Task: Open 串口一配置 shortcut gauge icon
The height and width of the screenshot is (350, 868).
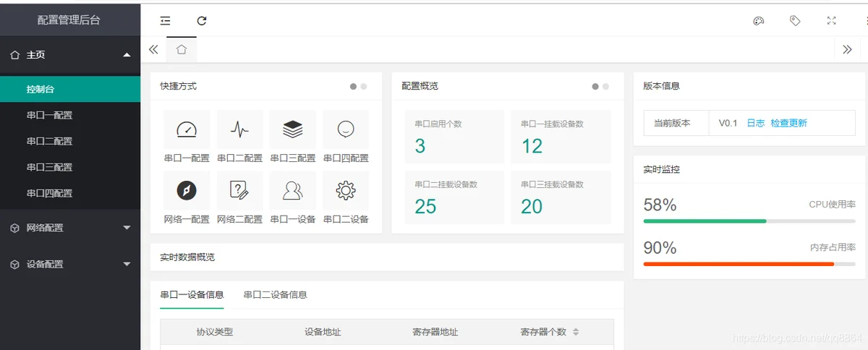Action: coord(187,129)
